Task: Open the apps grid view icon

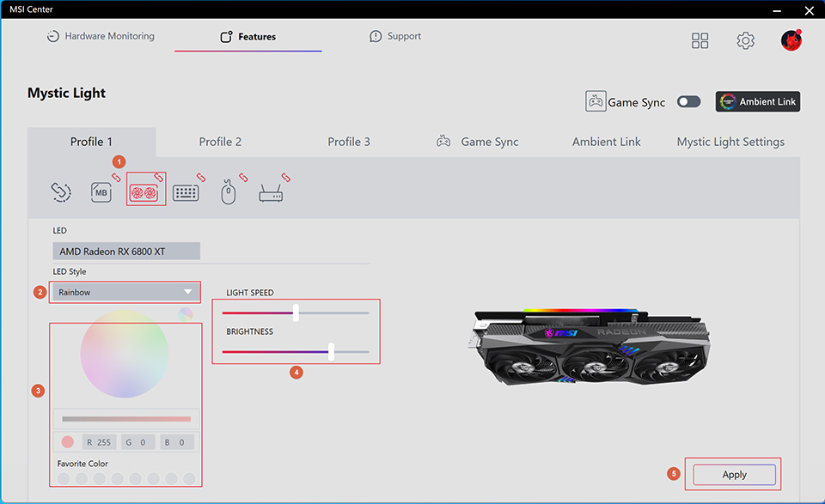Action: tap(700, 40)
